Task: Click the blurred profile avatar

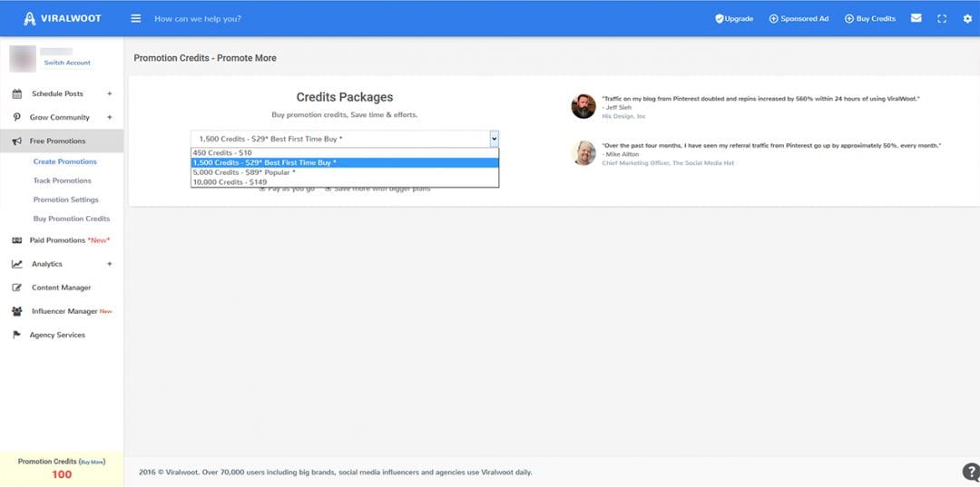Action: [x=23, y=59]
